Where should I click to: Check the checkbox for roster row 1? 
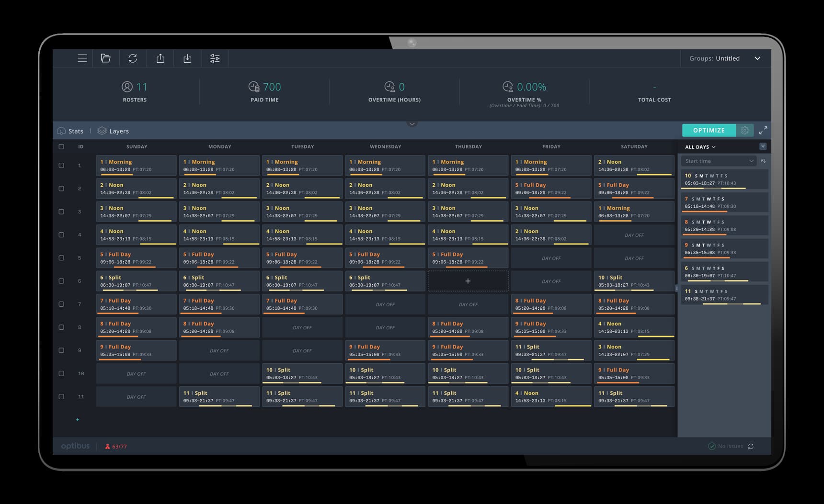61,166
